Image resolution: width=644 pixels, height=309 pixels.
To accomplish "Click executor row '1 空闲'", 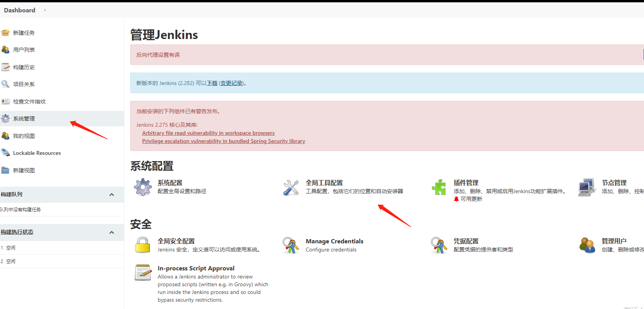I will pos(62,248).
